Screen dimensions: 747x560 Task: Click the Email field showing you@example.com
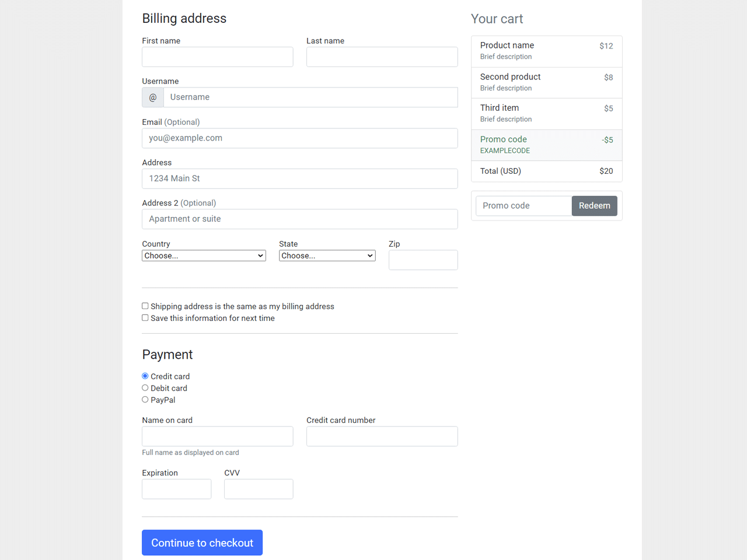click(x=299, y=138)
